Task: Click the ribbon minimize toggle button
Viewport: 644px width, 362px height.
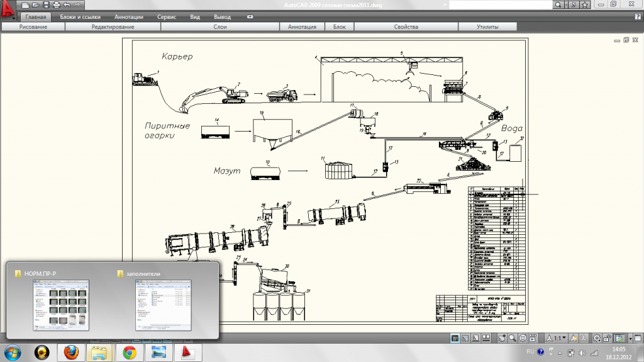Action: [x=250, y=17]
